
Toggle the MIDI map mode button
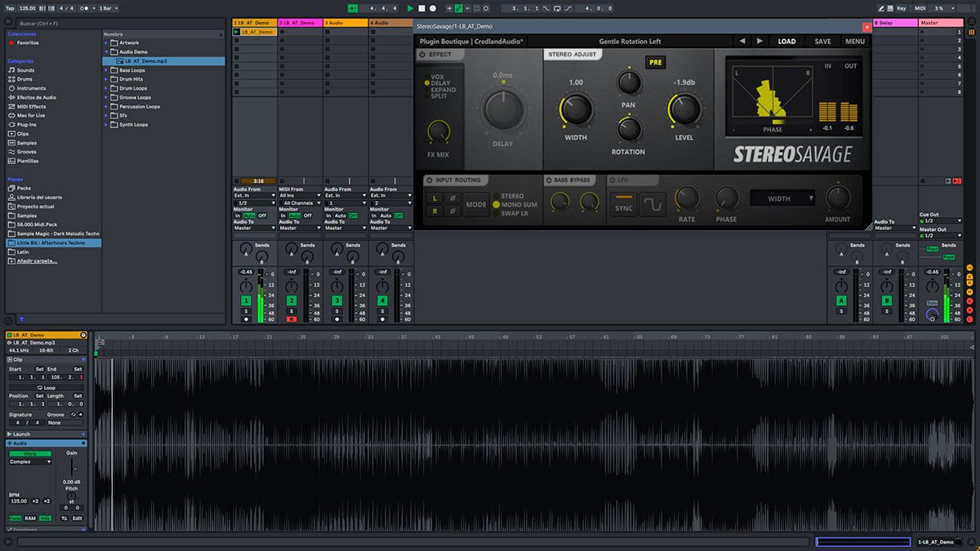tap(920, 8)
